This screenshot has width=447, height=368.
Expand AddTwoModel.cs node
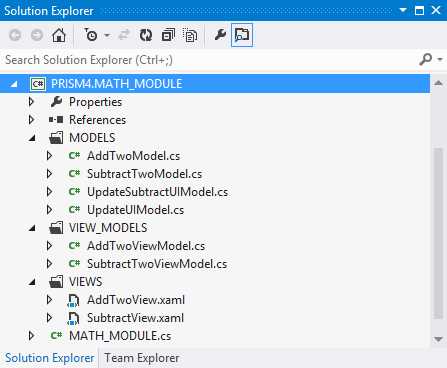pos(49,156)
